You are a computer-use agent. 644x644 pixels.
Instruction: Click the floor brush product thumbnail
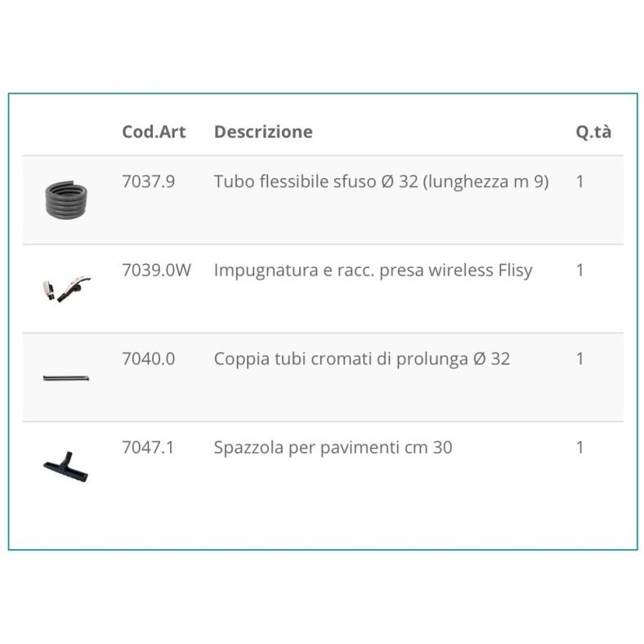pyautogui.click(x=65, y=467)
